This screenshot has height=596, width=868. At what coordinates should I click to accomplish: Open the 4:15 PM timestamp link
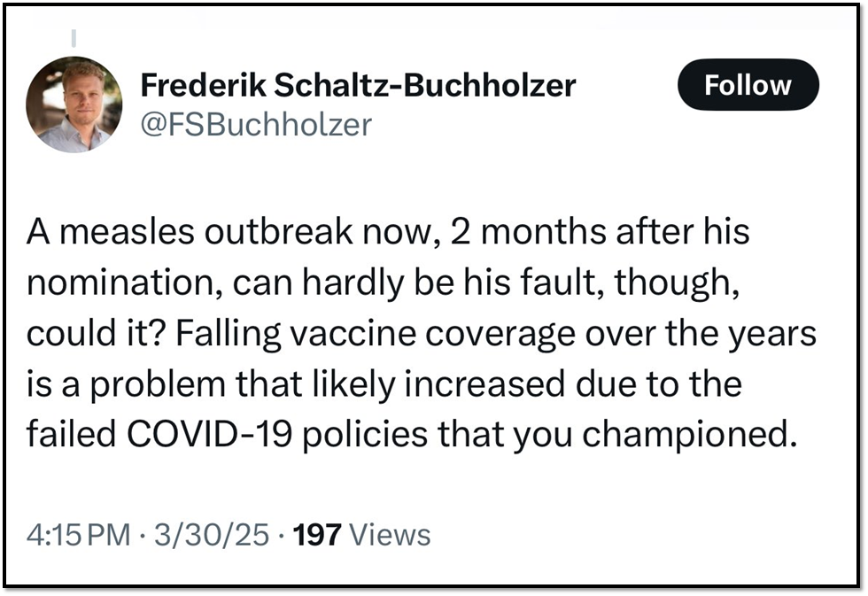(x=79, y=535)
